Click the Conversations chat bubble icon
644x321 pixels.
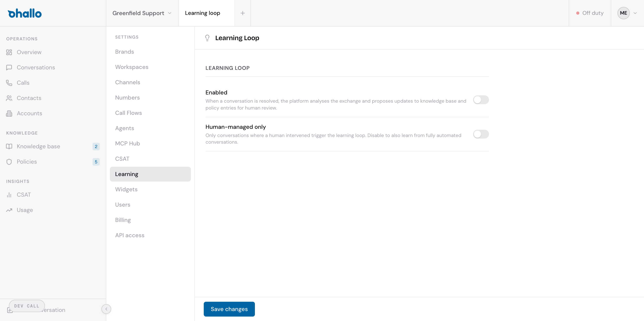9,68
